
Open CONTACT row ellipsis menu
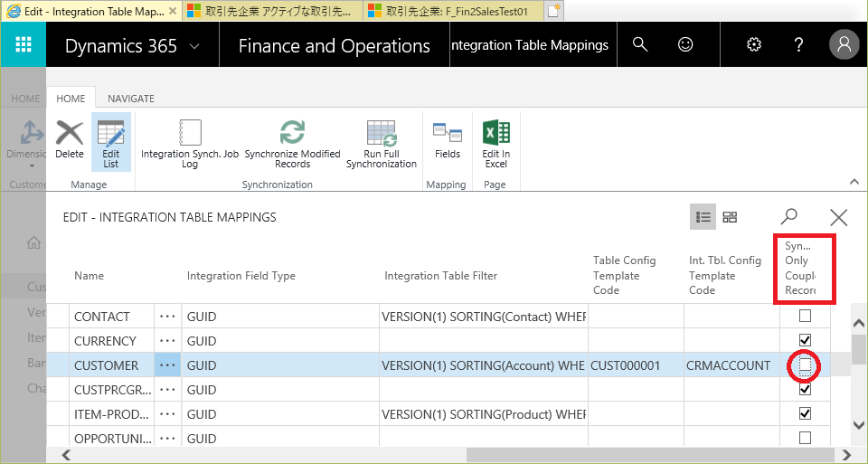pos(167,317)
